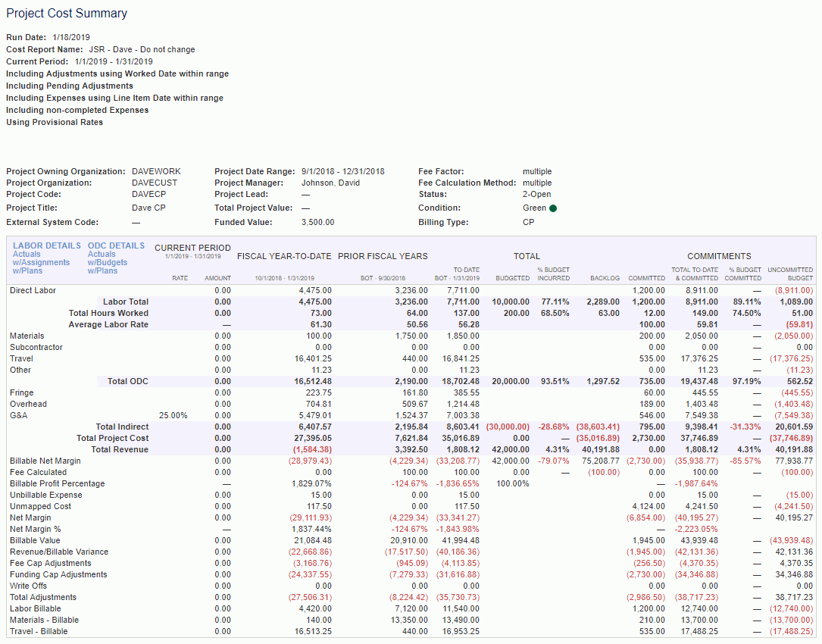Viewport: 822px width, 644px height.
Task: Click the FISCAL YEAR-TO-DATE column header
Action: 284,256
